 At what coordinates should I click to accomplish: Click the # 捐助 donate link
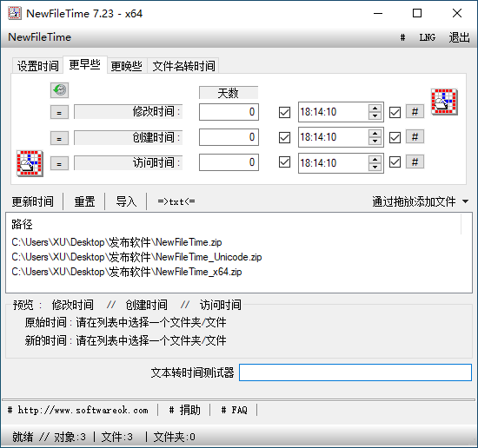click(x=185, y=411)
